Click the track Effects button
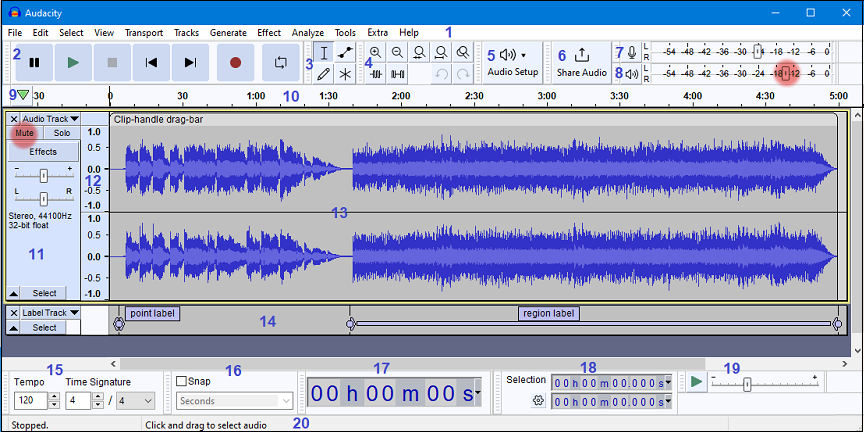The height and width of the screenshot is (432, 864). tap(43, 152)
